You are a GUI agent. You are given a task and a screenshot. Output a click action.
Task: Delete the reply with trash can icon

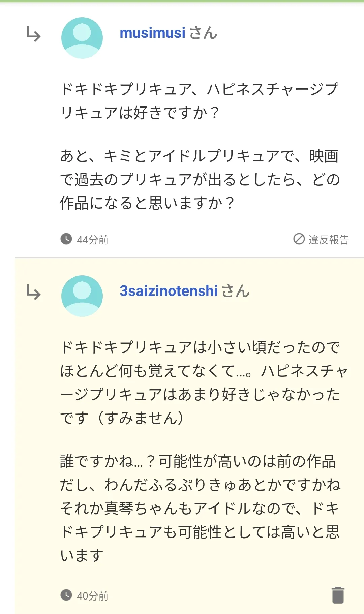click(x=338, y=595)
